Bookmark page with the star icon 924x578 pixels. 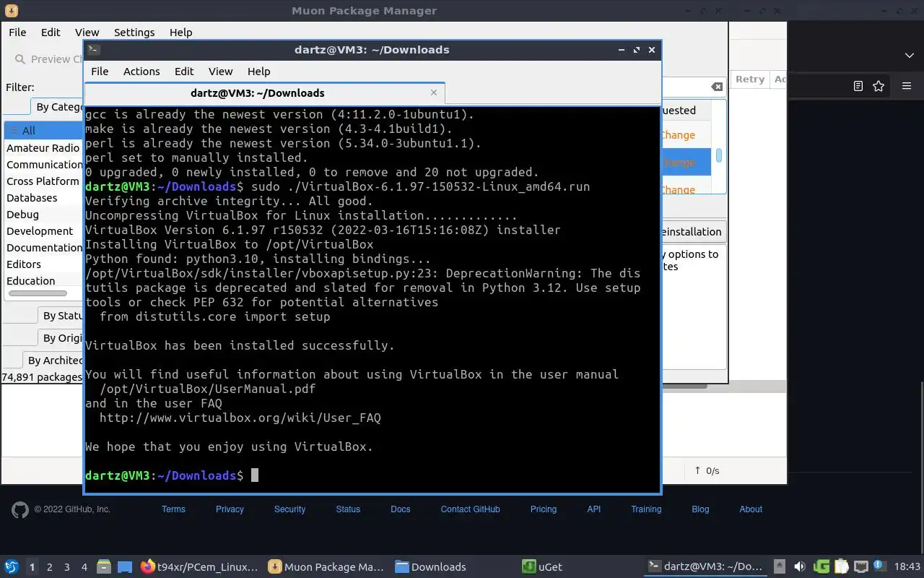point(879,86)
